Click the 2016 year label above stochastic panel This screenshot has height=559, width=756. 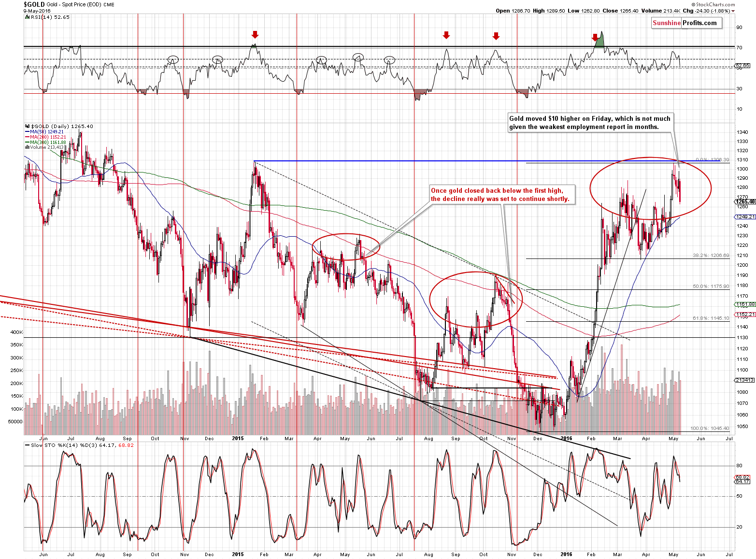[566, 439]
